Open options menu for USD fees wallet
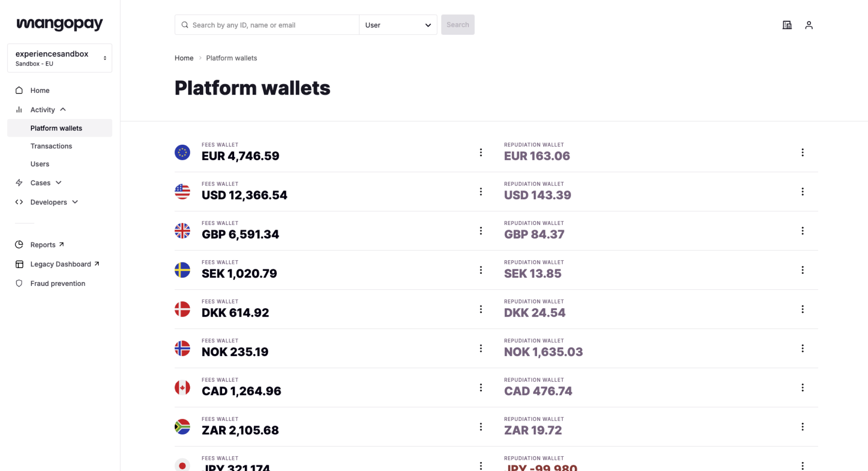Viewport: 868px width, 471px height. (x=481, y=191)
